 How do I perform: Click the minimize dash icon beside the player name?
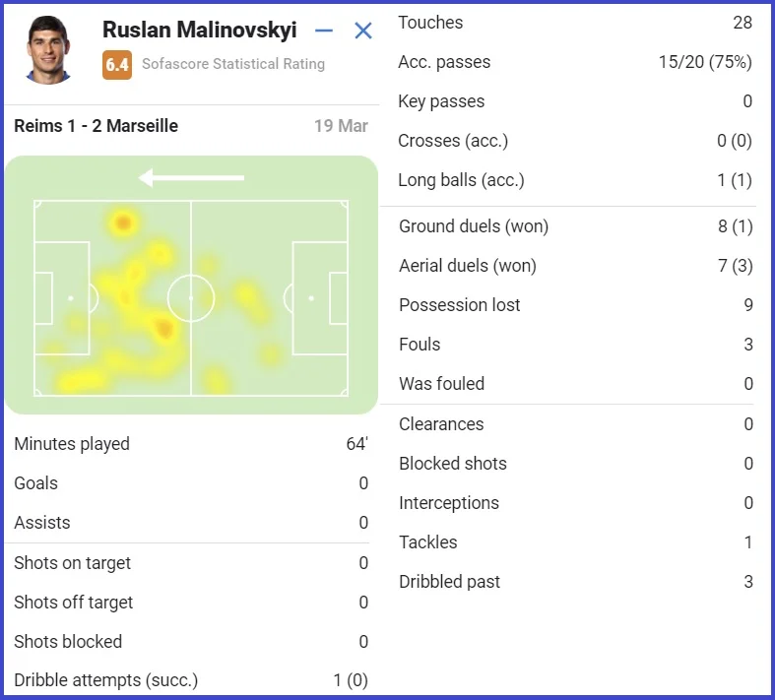[324, 31]
